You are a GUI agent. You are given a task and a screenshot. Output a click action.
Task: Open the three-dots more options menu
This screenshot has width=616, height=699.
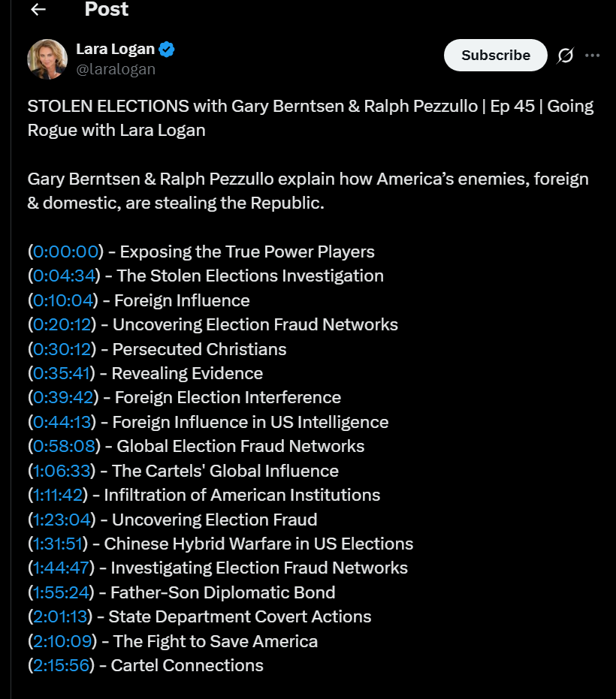click(593, 55)
